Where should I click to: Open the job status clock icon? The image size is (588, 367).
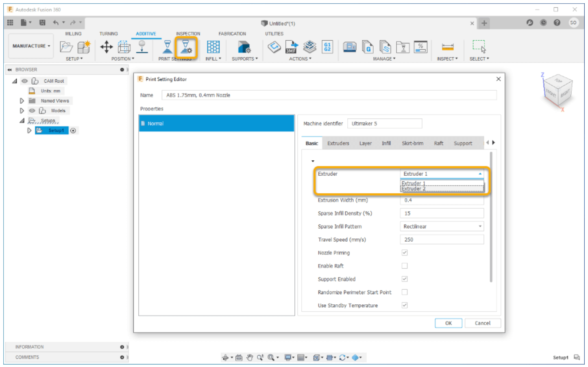[543, 23]
